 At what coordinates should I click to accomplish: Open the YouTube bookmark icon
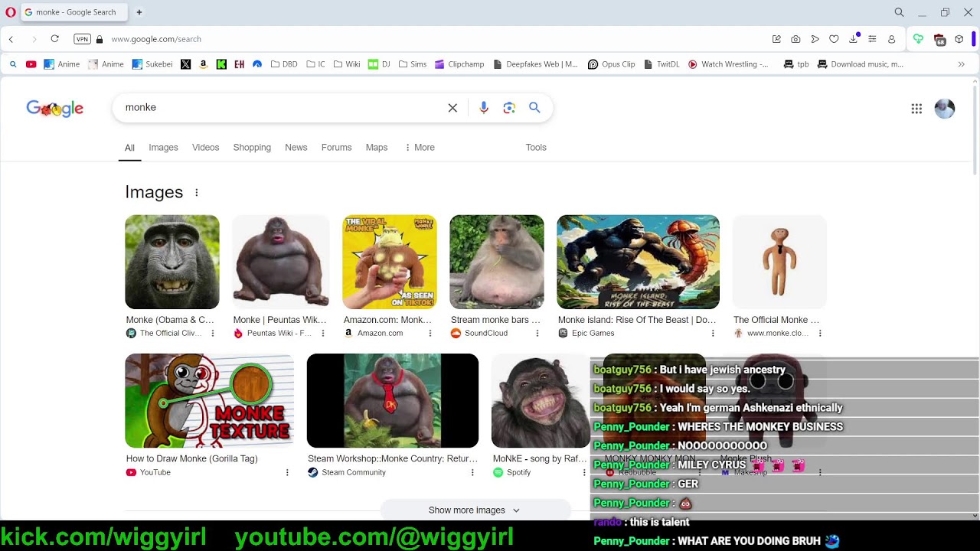pyautogui.click(x=31, y=64)
